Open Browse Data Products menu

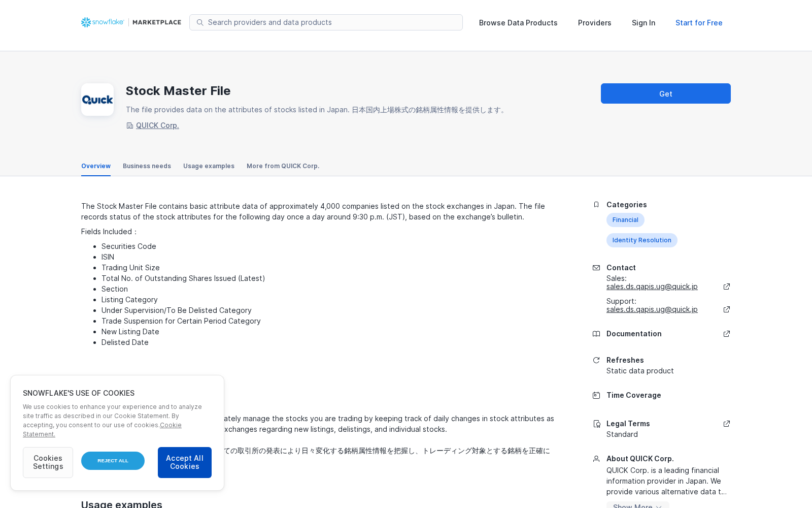518,23
